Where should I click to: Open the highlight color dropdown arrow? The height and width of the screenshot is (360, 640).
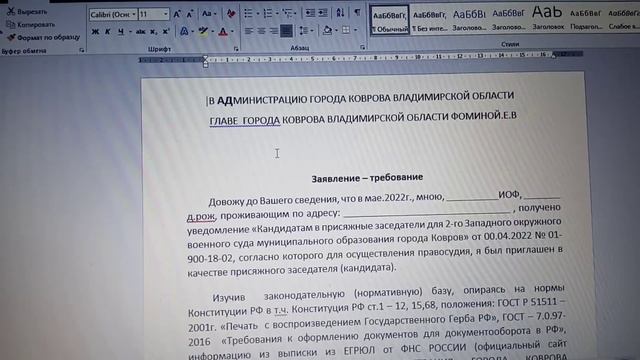212,31
